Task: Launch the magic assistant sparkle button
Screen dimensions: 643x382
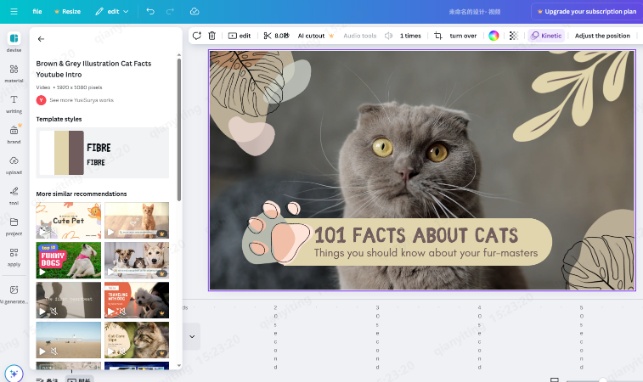Action: tap(14, 373)
